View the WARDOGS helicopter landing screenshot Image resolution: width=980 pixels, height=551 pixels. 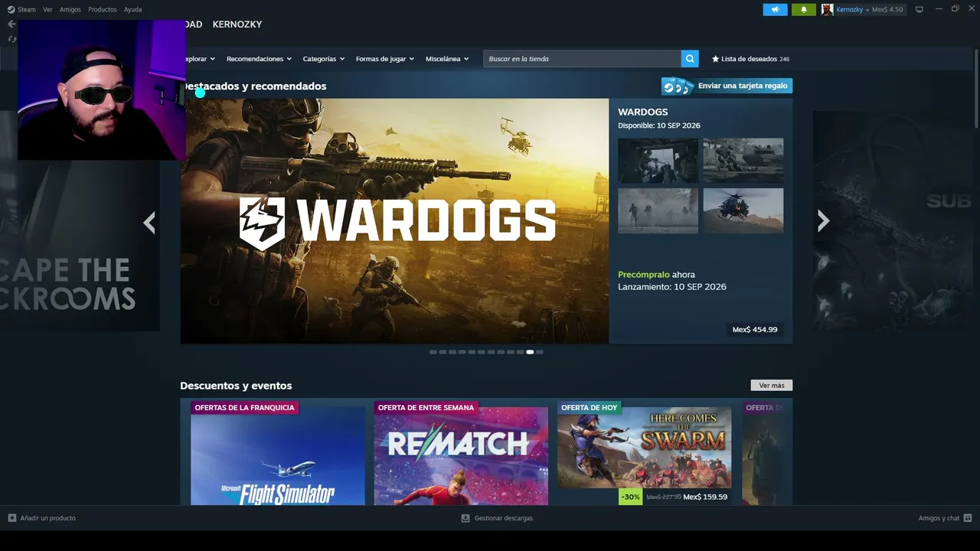click(743, 210)
